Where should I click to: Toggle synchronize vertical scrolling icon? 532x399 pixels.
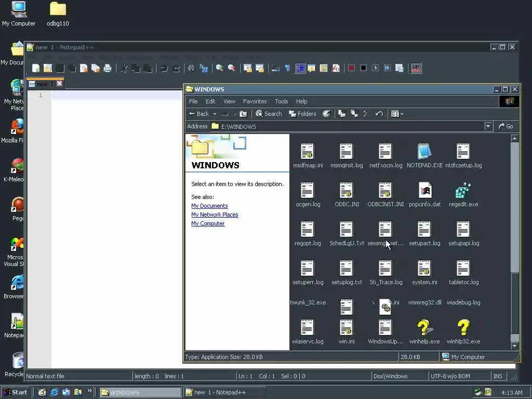tap(248, 68)
